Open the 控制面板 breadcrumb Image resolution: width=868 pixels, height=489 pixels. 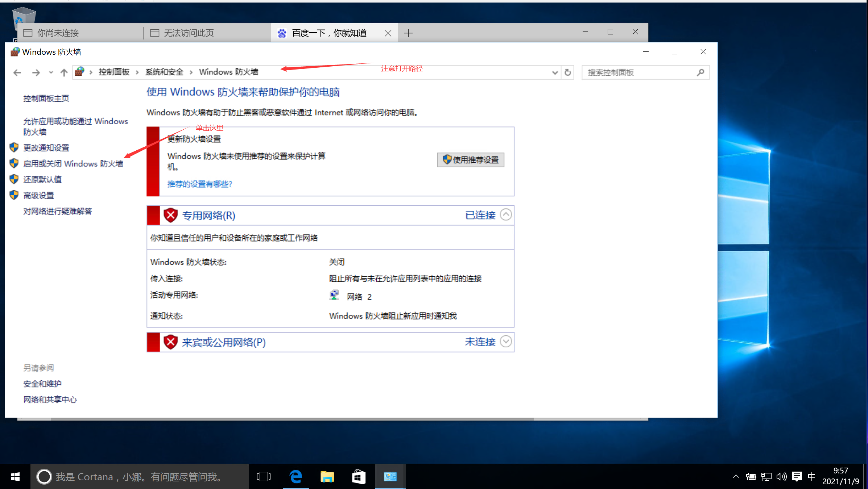coord(114,72)
